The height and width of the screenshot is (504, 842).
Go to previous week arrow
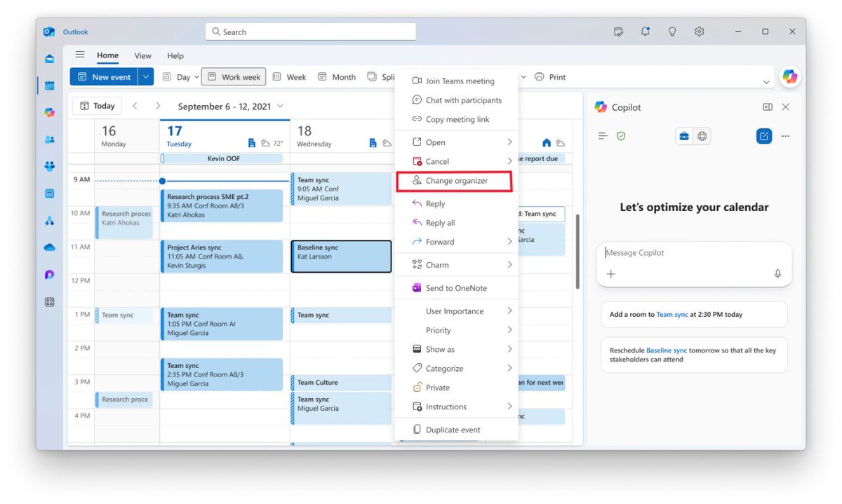point(135,106)
